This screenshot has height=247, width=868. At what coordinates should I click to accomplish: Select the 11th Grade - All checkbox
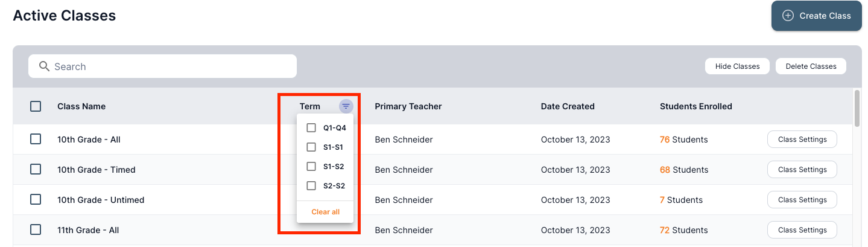coord(36,230)
